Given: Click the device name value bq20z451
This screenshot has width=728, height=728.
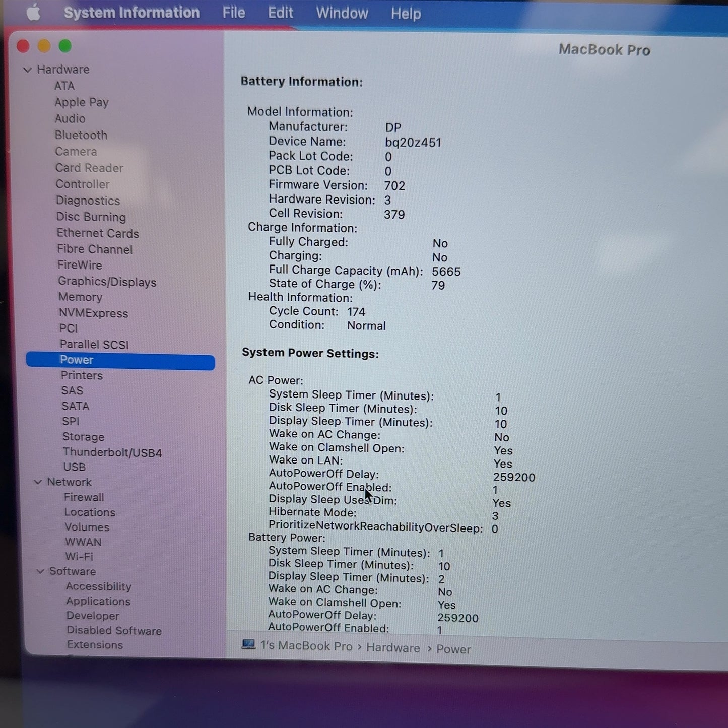Looking at the screenshot, I should [x=413, y=143].
